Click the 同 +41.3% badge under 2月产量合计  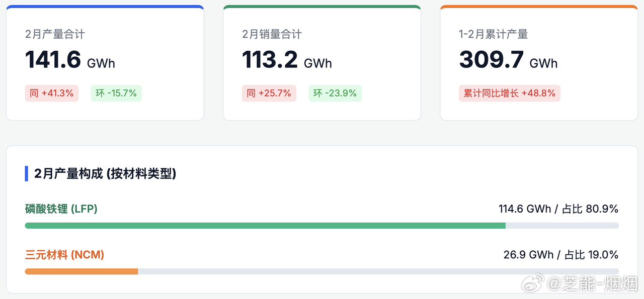52,93
